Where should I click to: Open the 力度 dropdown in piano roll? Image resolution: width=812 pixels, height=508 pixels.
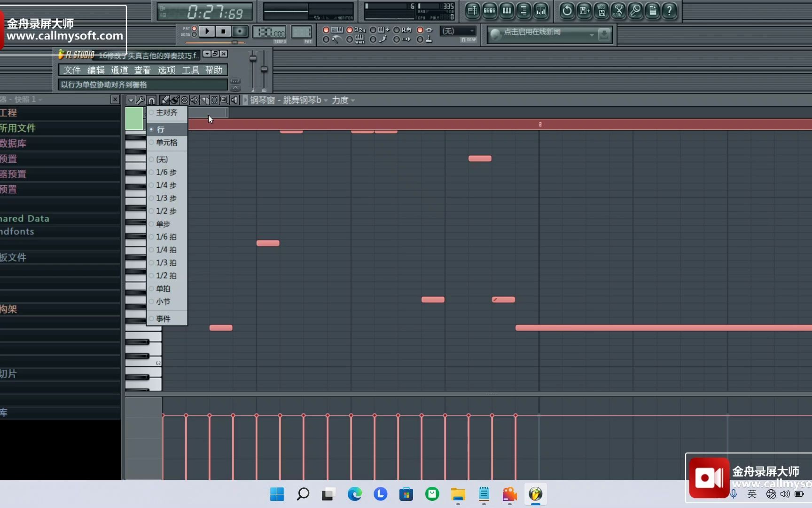(x=344, y=100)
